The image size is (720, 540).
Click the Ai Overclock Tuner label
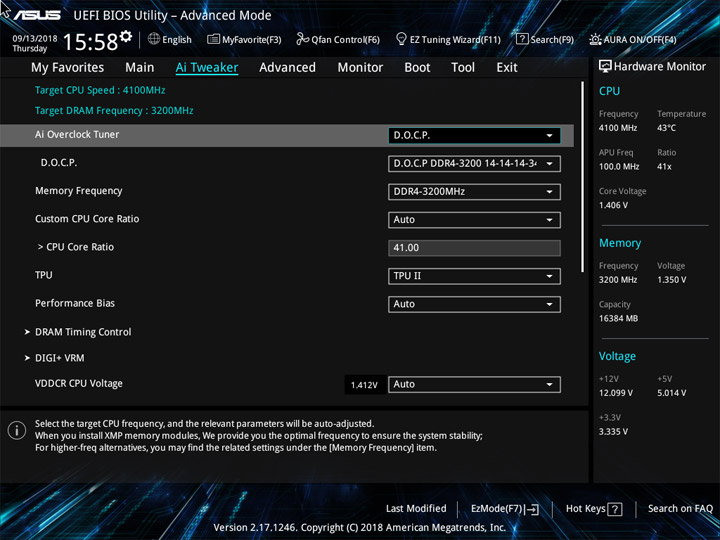pos(77,135)
